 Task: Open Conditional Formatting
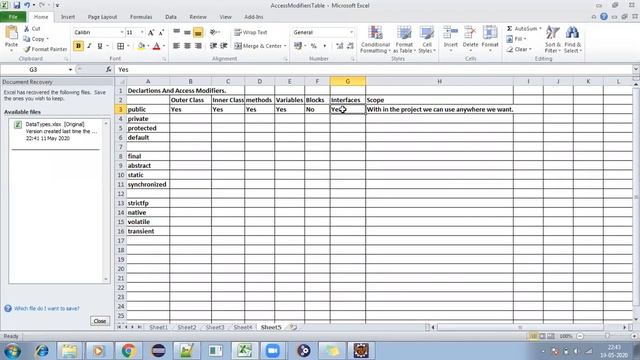point(376,39)
